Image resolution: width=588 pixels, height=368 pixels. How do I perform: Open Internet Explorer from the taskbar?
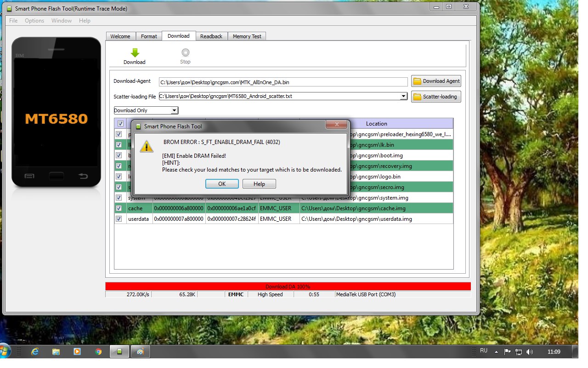click(x=34, y=352)
